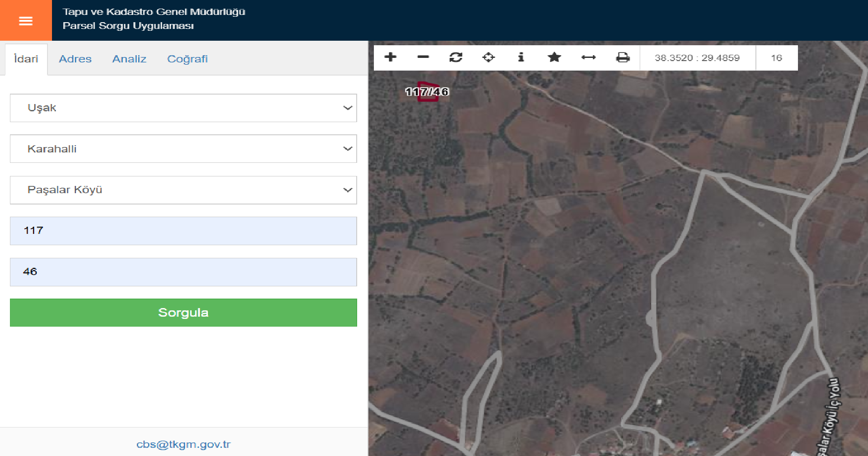The image size is (868, 456).
Task: Select the distance measure arrow tool
Action: tap(588, 57)
